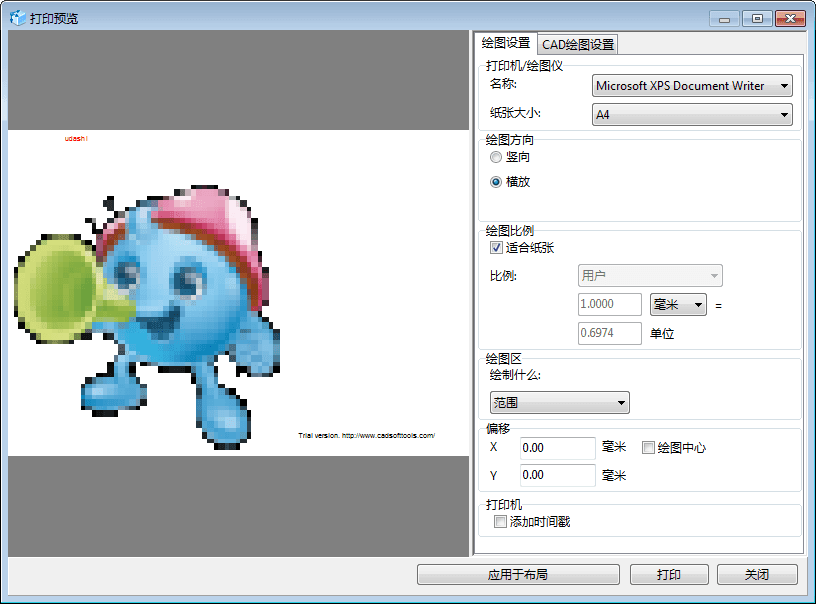Minimize the print preview window
The width and height of the screenshot is (816, 604).
pos(723,18)
